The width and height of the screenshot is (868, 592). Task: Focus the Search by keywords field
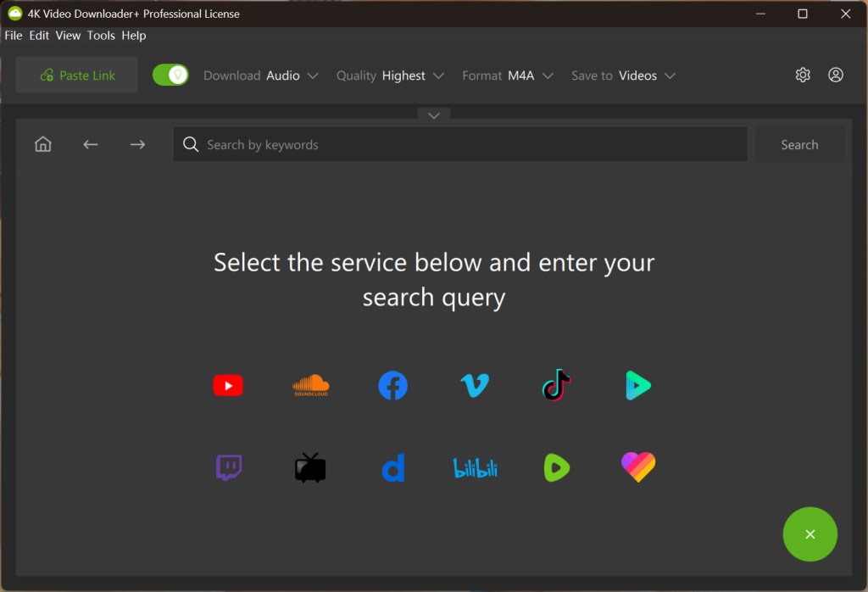pyautogui.click(x=460, y=144)
